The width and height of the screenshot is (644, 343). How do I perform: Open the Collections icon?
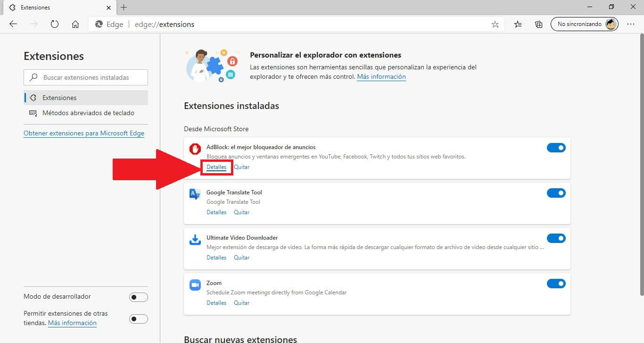tap(539, 24)
